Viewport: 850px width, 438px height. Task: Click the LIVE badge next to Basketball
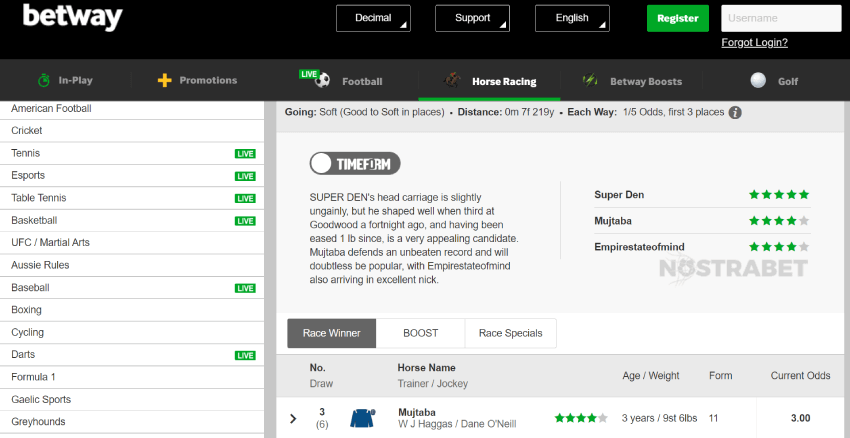click(x=245, y=221)
